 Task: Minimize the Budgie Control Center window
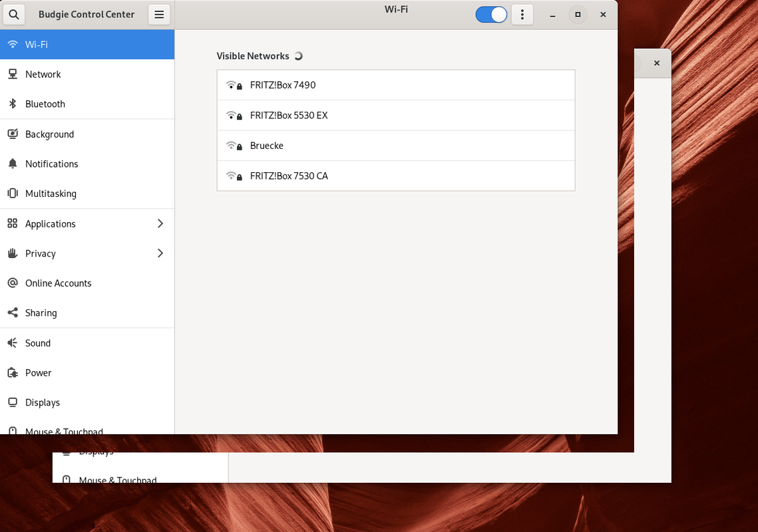(x=552, y=15)
